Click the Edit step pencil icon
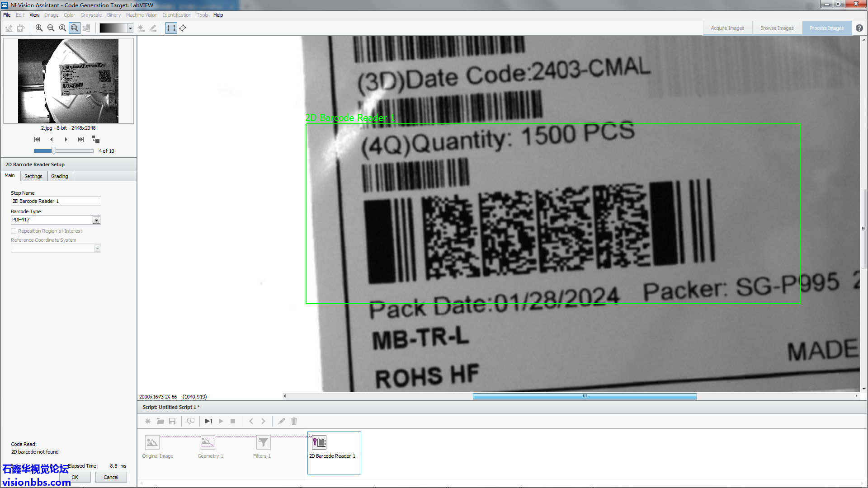Image resolution: width=868 pixels, height=488 pixels. tap(282, 421)
